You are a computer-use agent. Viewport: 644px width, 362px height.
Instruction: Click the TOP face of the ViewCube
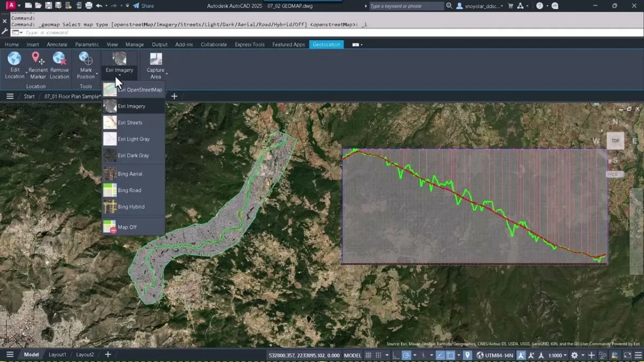pos(615,141)
